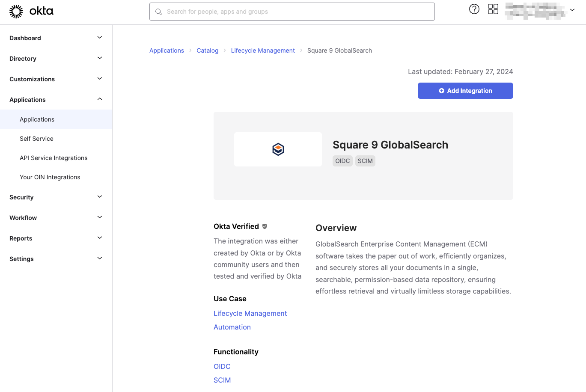Image resolution: width=586 pixels, height=392 pixels.
Task: Click the SCIM functionality link
Action: pyautogui.click(x=222, y=380)
